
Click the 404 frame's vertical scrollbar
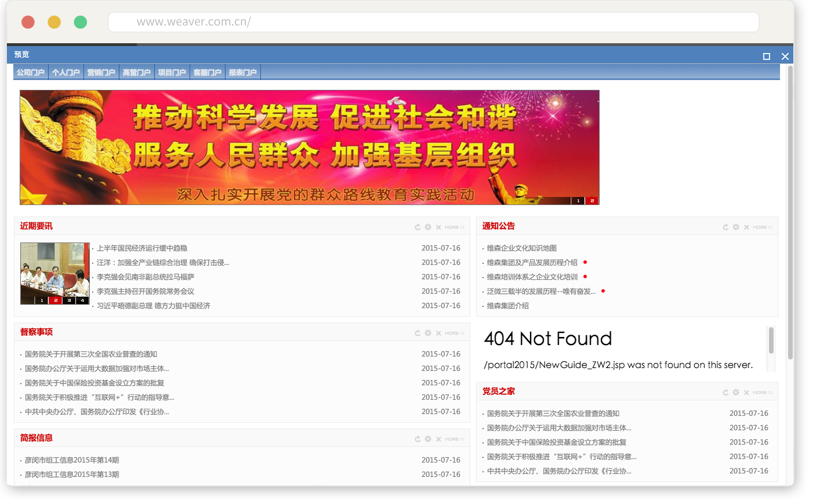point(771,341)
